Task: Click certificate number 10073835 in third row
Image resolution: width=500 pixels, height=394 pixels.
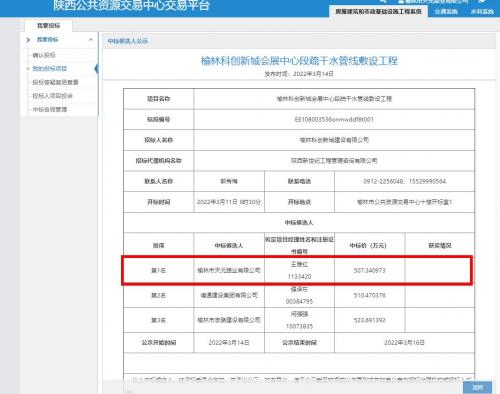Action: 299,326
